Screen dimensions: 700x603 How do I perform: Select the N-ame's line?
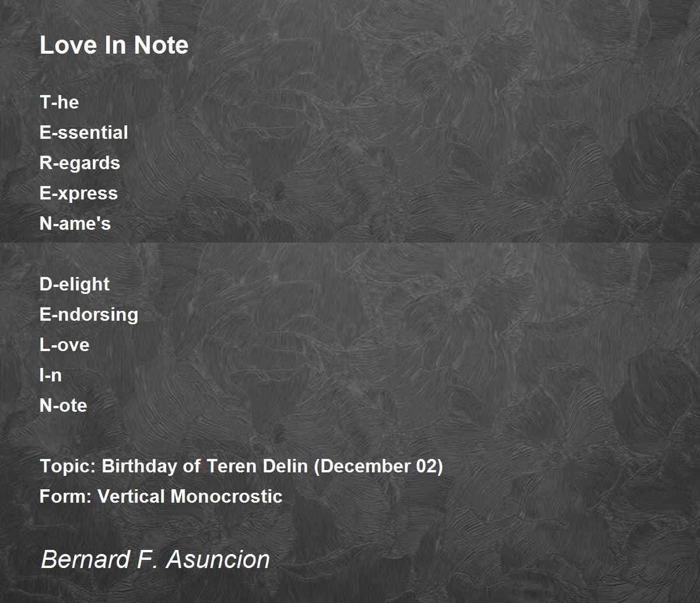pyautogui.click(x=75, y=223)
